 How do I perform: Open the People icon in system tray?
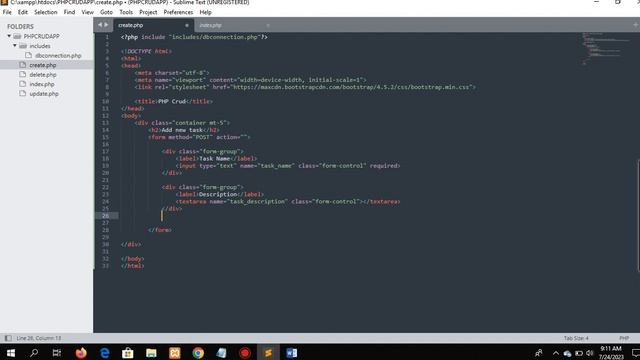tap(539, 353)
